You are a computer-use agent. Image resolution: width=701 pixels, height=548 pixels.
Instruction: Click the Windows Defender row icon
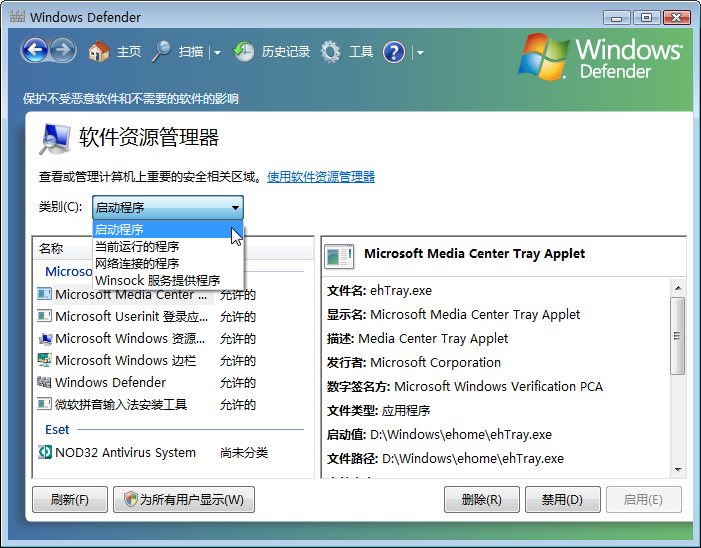point(44,382)
